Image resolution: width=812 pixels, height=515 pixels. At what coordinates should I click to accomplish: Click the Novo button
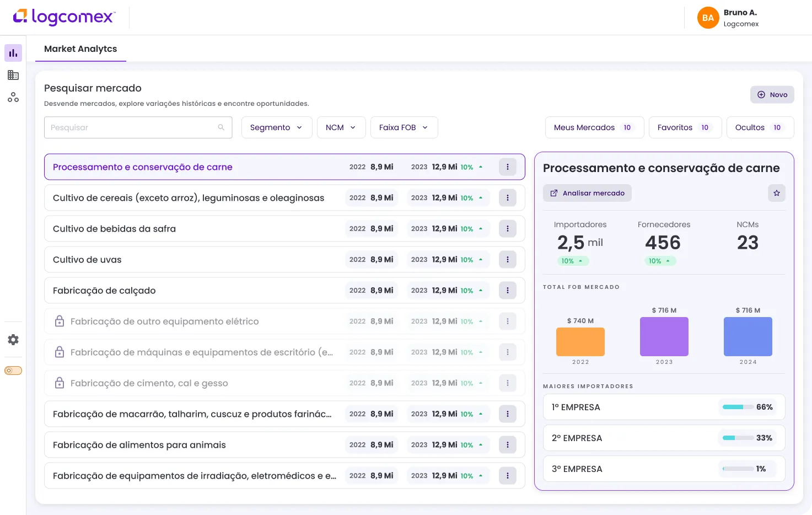[772, 95]
